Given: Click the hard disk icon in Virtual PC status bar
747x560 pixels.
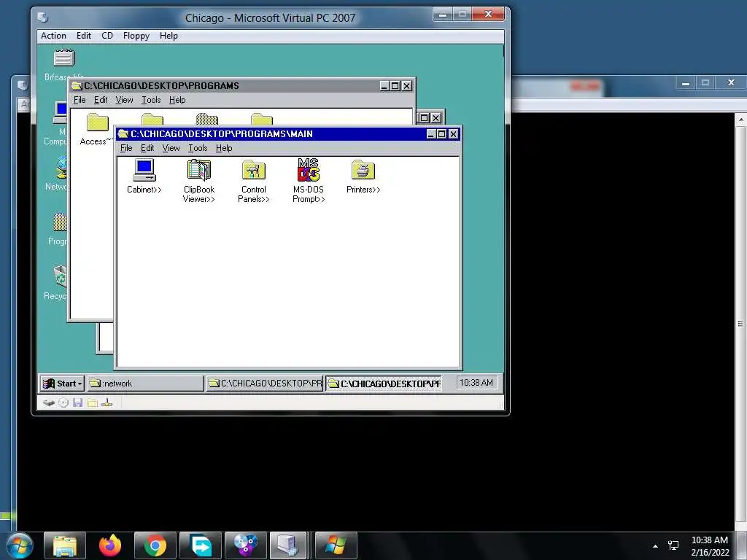Looking at the screenshot, I should [49, 402].
